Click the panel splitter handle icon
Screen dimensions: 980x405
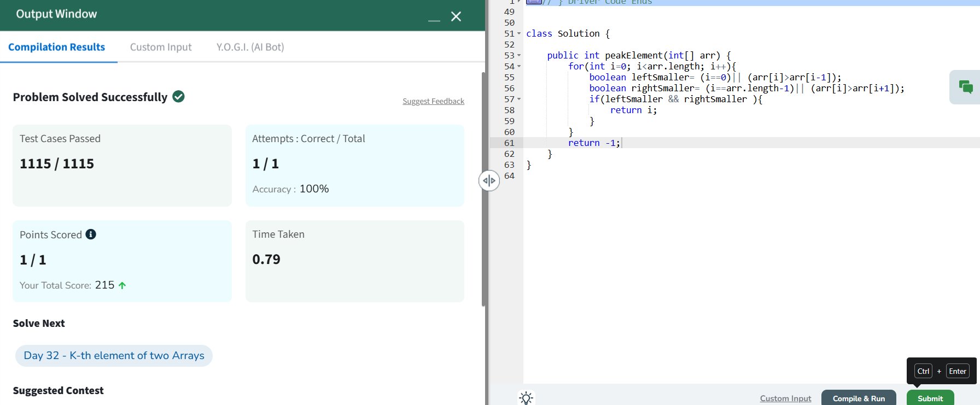pyautogui.click(x=489, y=181)
